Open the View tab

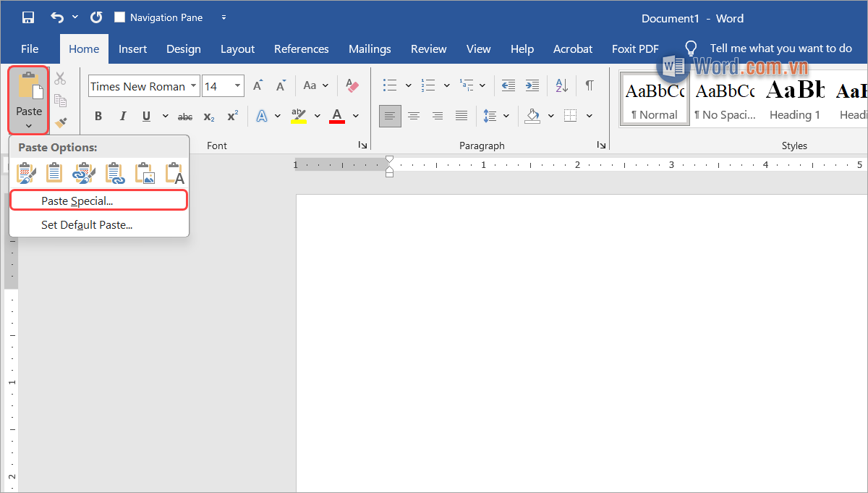(x=478, y=49)
